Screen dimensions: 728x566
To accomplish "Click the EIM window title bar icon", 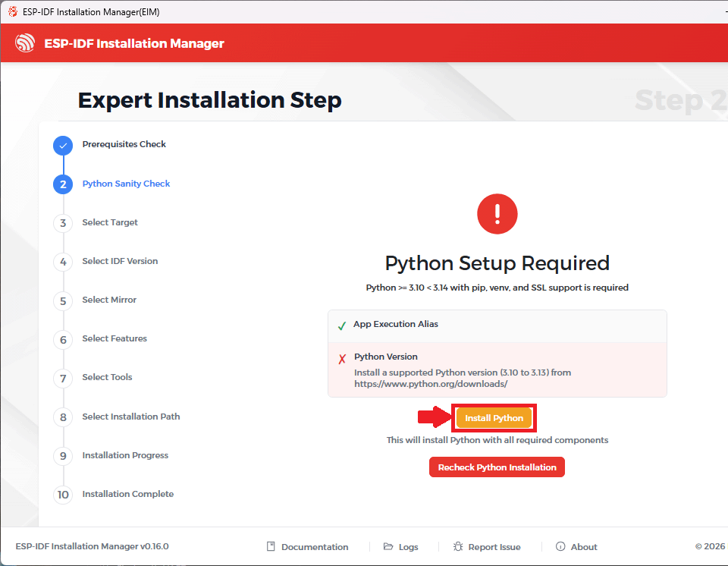I will click(x=13, y=11).
